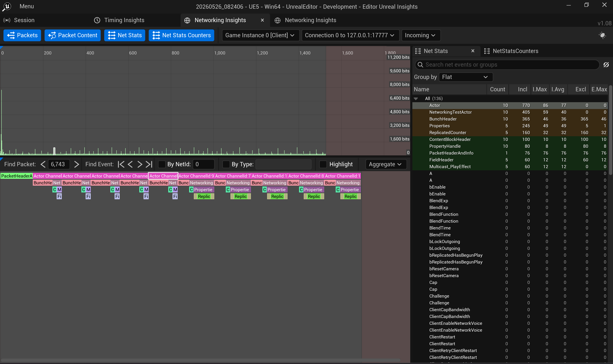Screen dimensions: 613x364
Task: Select the highlighted Actor Channel event block
Action: click(163, 176)
